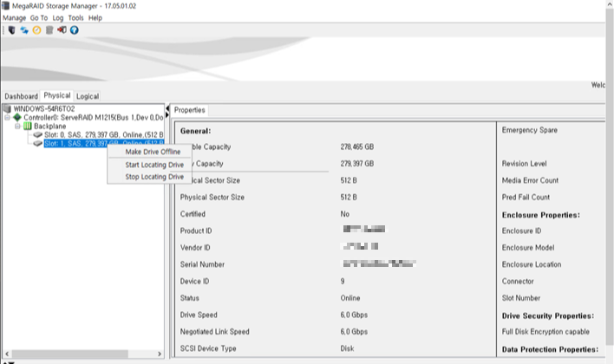Viewport: 614px width, 364px height.
Task: Click the Slot Number label
Action: [521, 298]
